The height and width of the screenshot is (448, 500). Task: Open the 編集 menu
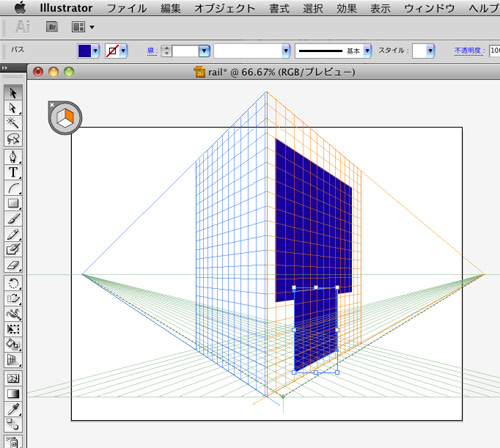(171, 8)
